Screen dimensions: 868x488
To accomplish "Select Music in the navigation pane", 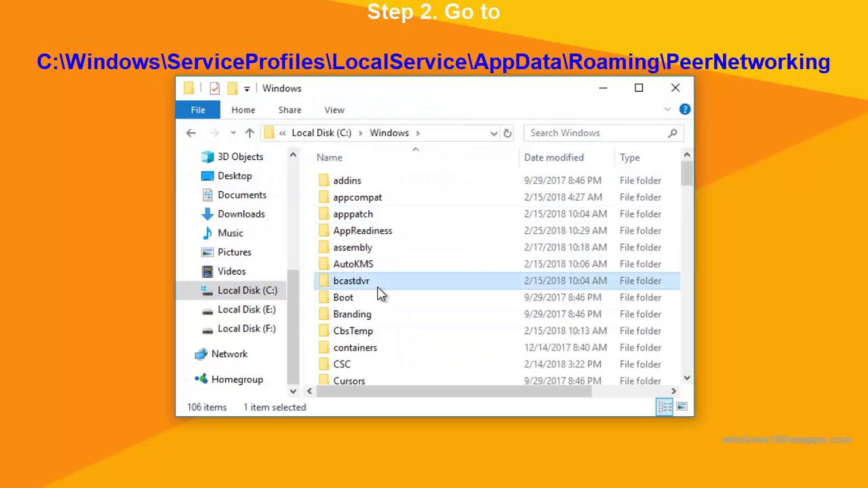I will coord(222,232).
